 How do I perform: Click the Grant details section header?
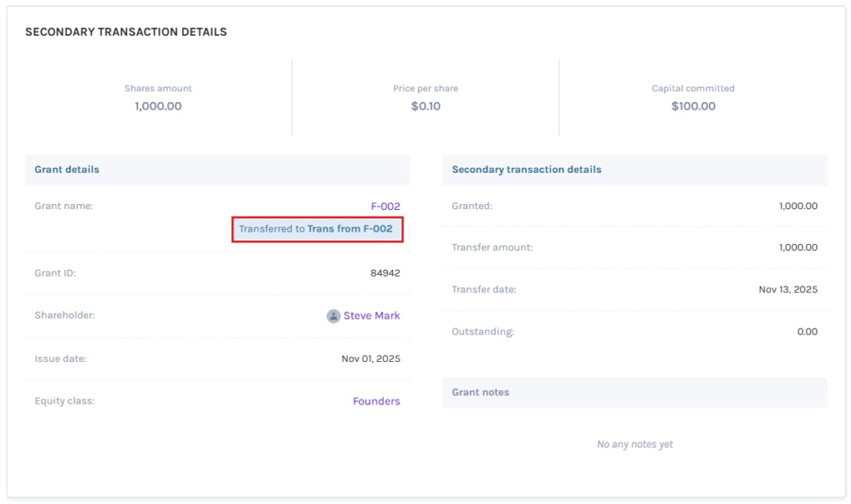[66, 169]
